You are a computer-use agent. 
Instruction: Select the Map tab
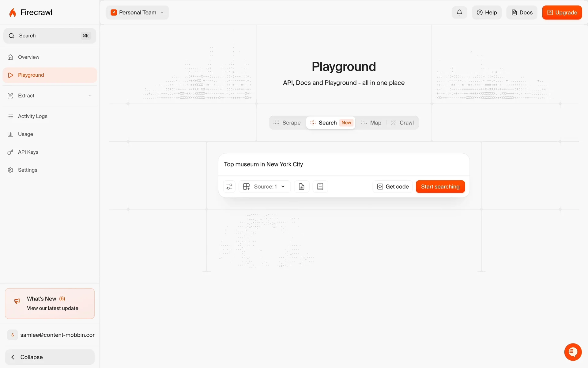(371, 123)
